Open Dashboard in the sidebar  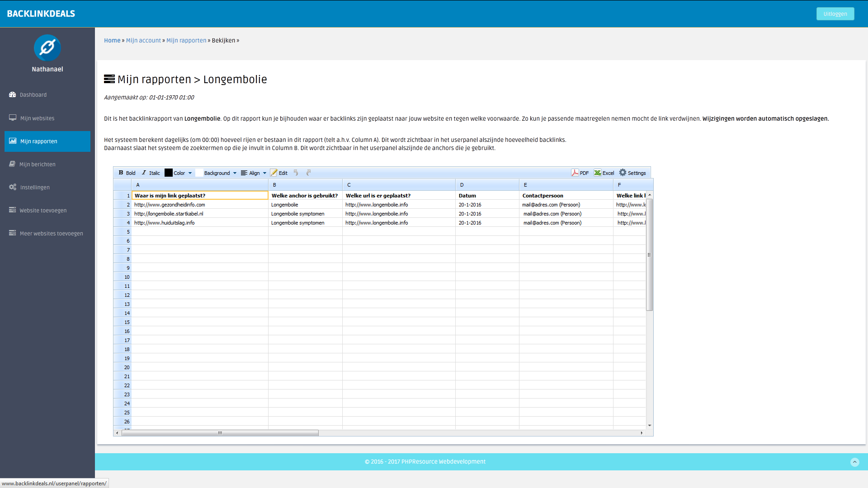point(47,95)
